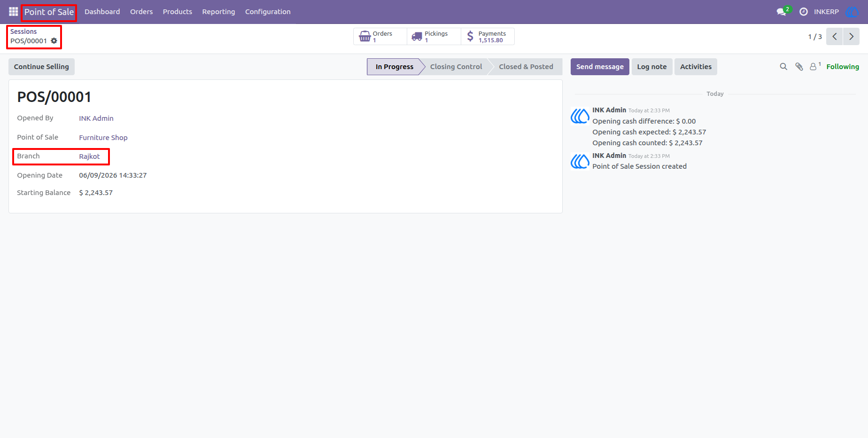Click INK Admin avatar on session created message
Screen dimensions: 868x438
point(580,162)
